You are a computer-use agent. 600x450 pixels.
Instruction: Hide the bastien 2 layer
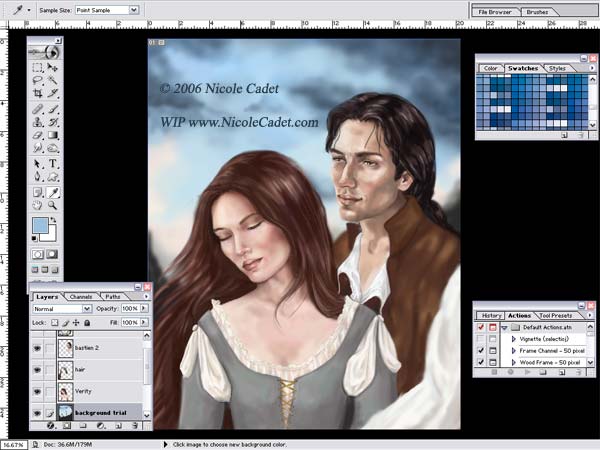click(37, 348)
